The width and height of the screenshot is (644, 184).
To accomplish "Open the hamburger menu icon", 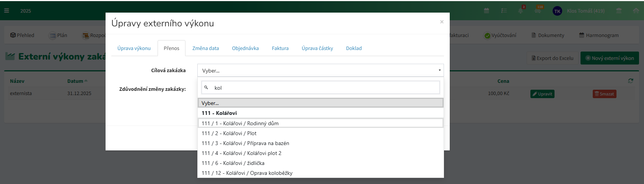I will [7, 11].
